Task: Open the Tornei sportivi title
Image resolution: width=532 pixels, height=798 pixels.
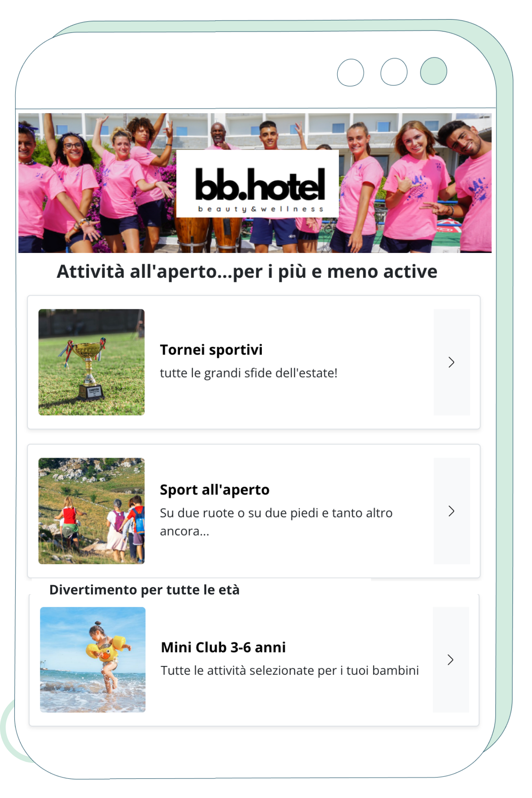Action: point(211,350)
